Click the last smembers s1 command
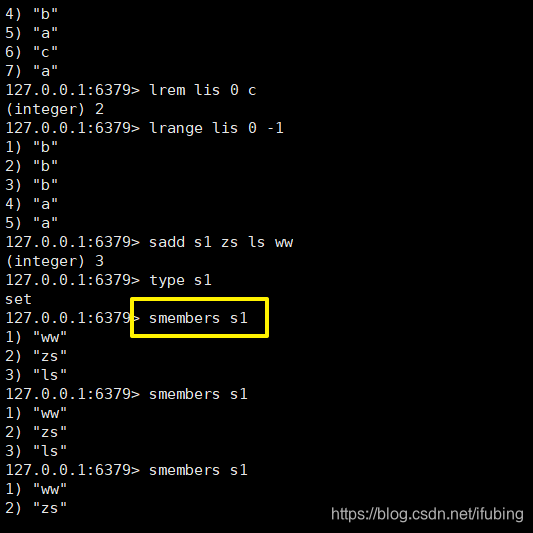Screen dimensions: 533x533 [198, 470]
